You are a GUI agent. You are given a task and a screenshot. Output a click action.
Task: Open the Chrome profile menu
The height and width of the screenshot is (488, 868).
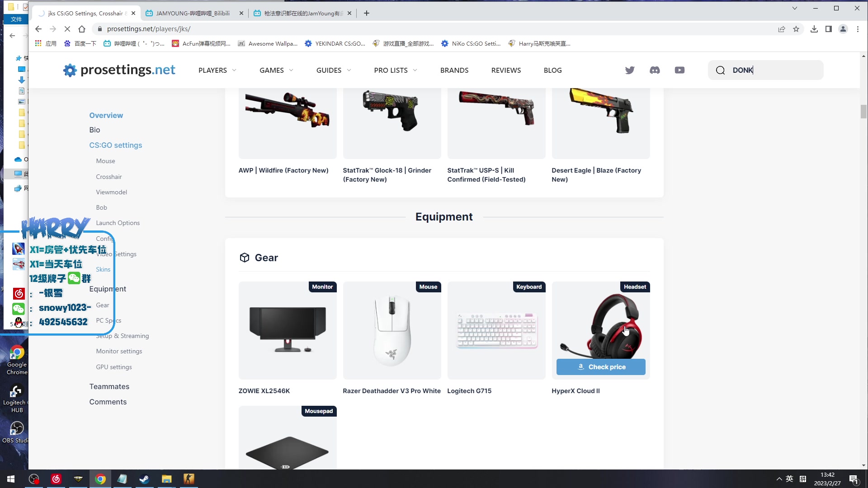click(843, 29)
